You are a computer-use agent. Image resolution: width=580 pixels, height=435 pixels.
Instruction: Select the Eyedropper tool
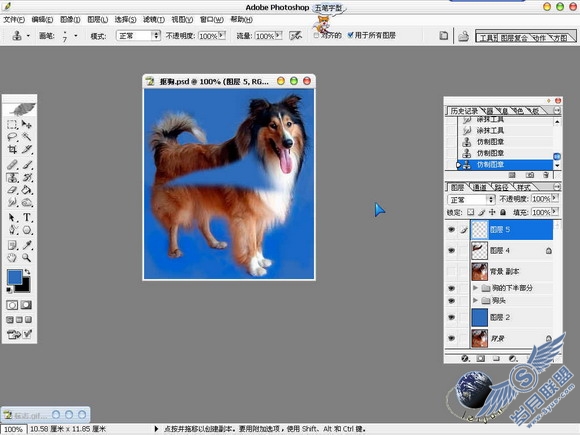click(x=27, y=245)
